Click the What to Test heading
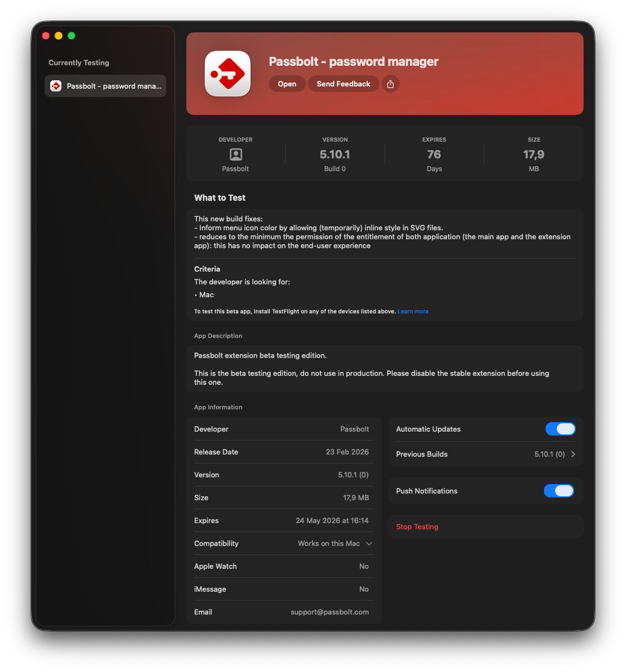This screenshot has width=626, height=672. 220,197
